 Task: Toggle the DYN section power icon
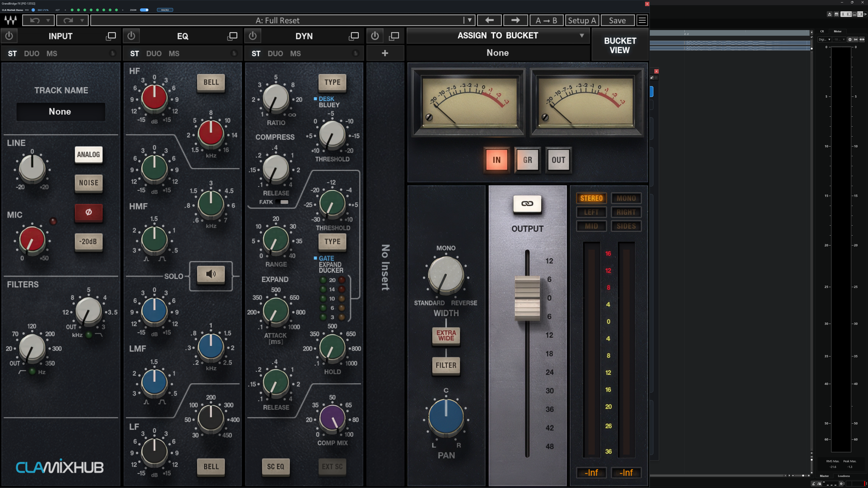coord(253,36)
